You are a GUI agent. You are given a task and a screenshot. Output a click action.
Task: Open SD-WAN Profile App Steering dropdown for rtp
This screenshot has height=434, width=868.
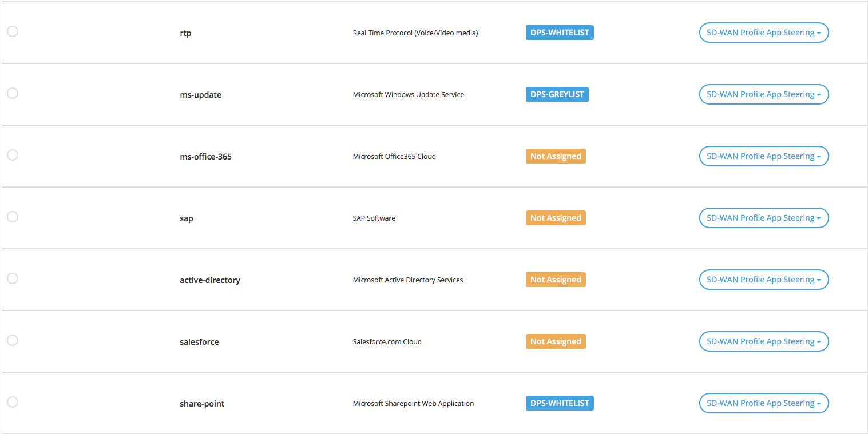(x=763, y=33)
